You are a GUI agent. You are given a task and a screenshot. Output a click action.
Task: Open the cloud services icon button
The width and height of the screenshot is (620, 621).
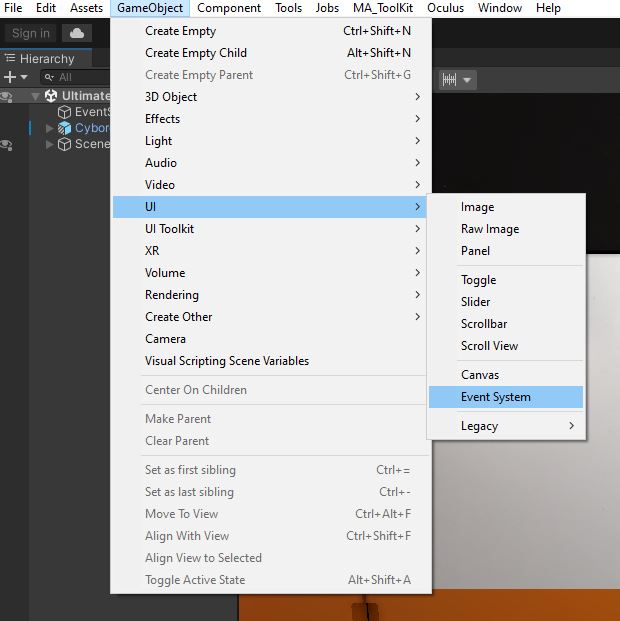click(x=77, y=33)
